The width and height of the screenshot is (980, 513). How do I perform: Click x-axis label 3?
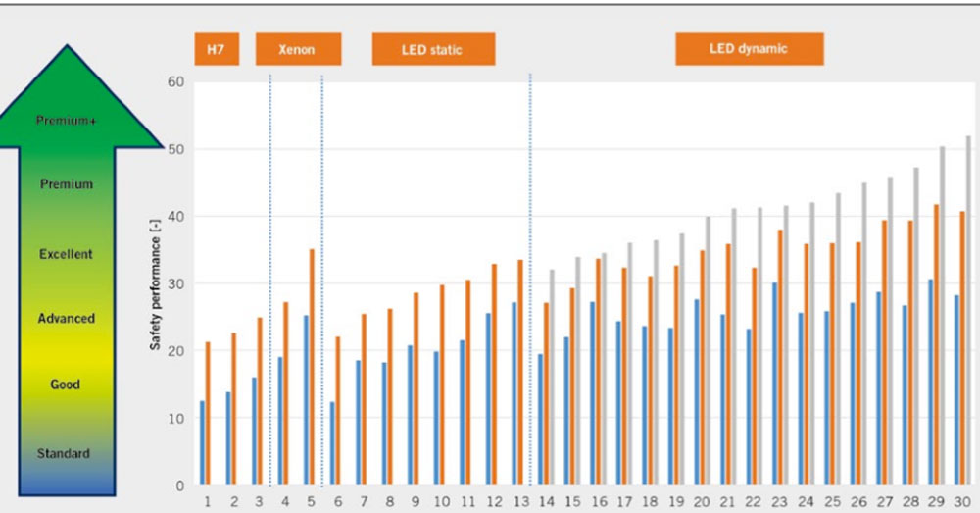click(x=260, y=502)
